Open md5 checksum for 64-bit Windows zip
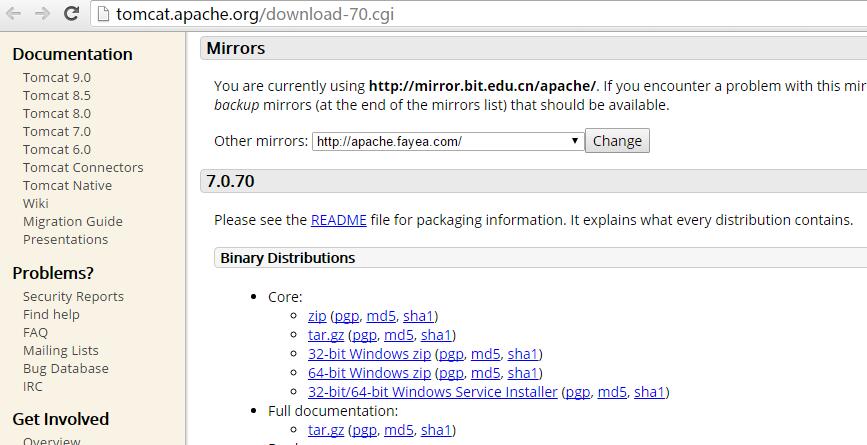Image resolution: width=867 pixels, height=445 pixels. 485,373
